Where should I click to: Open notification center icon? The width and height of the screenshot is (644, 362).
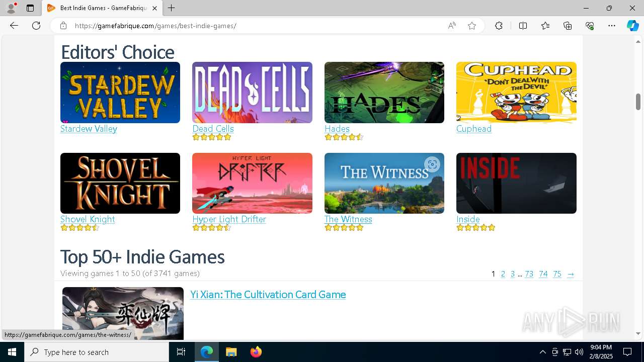627,352
